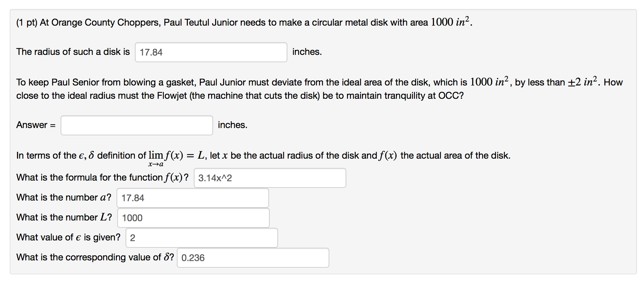Click the 'What is the number L?' label
This screenshot has width=644, height=284.
pyautogui.click(x=64, y=217)
